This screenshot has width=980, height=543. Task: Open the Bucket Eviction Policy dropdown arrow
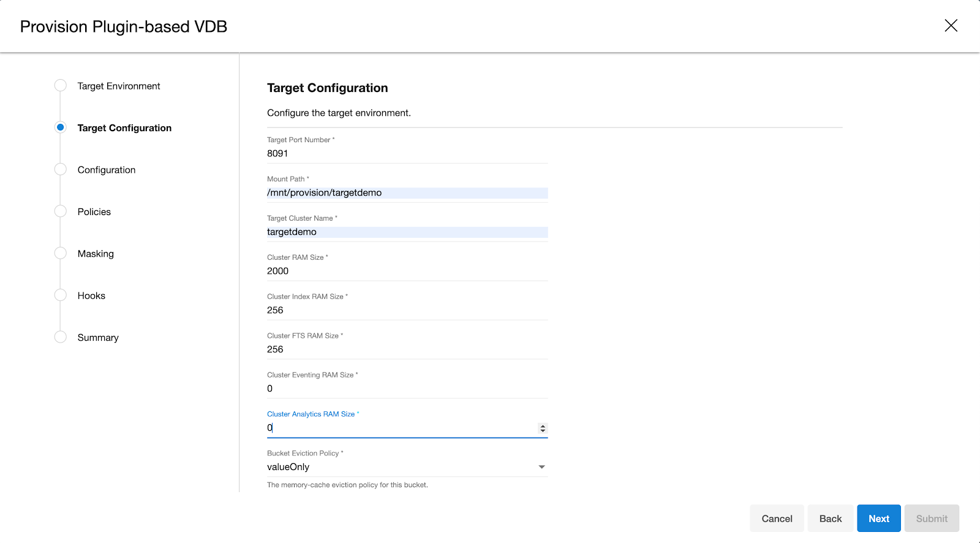pos(541,467)
